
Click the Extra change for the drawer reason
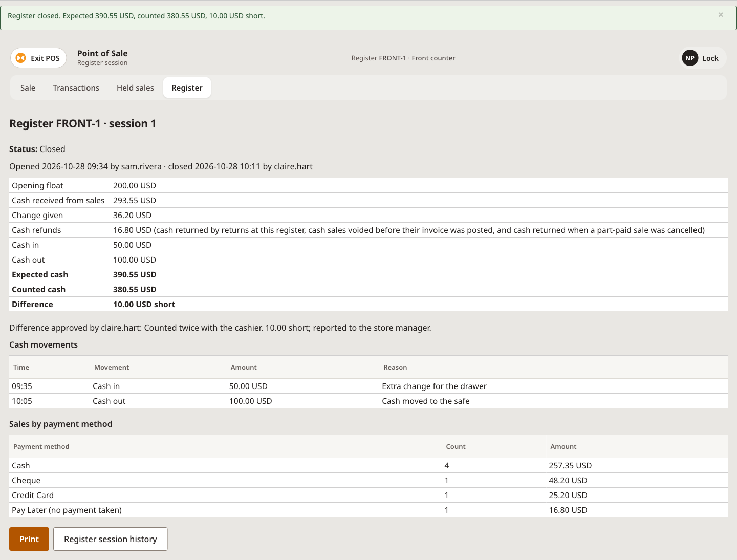click(x=434, y=386)
